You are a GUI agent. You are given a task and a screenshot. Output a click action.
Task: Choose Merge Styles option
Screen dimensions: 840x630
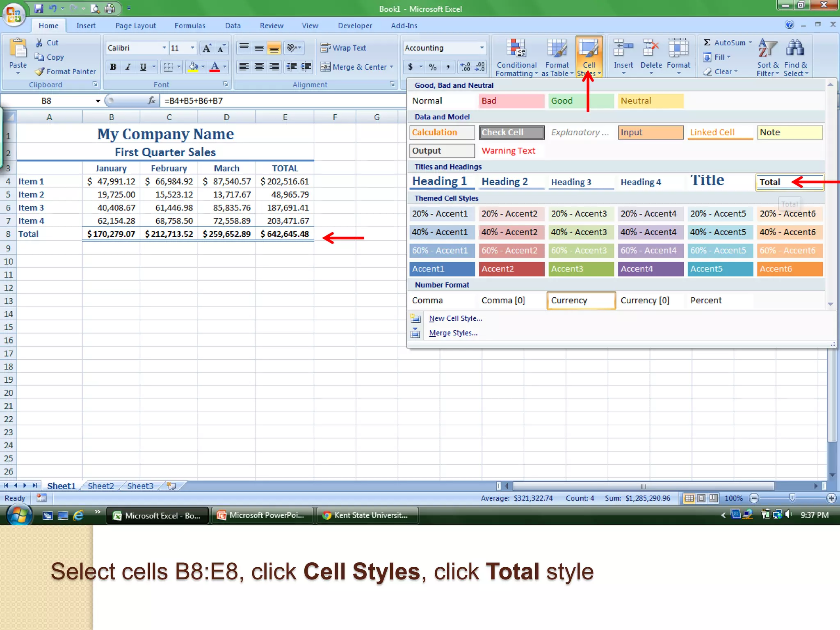tap(453, 333)
